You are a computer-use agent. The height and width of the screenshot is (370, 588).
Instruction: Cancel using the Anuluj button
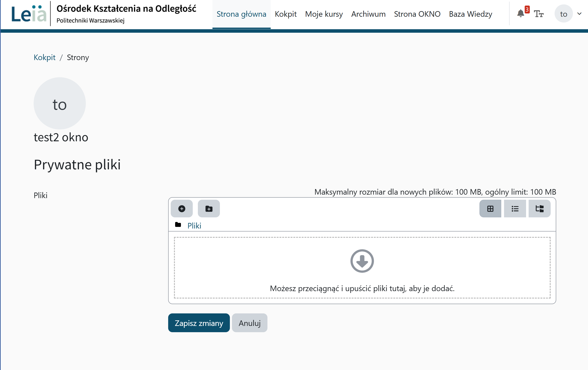[249, 323]
